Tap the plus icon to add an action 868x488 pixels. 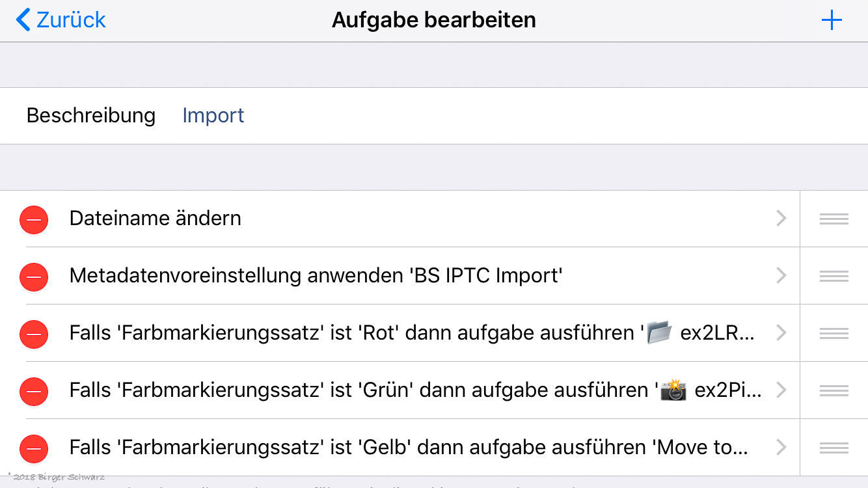[832, 20]
